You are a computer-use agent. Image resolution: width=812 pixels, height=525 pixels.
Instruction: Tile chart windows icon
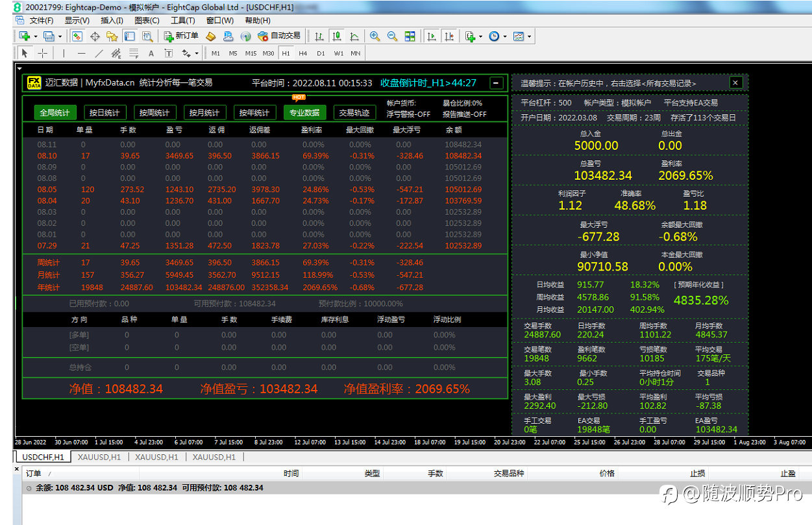click(410, 36)
